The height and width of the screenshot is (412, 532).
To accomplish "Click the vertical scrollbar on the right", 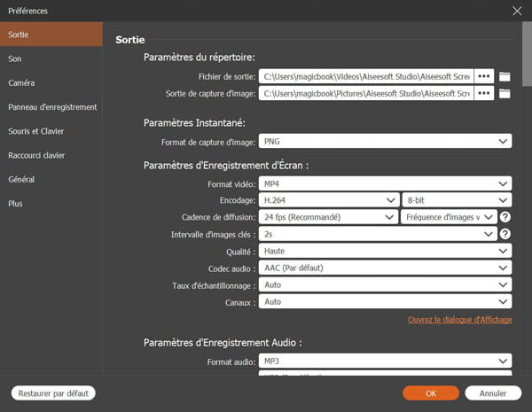I will pos(526,62).
